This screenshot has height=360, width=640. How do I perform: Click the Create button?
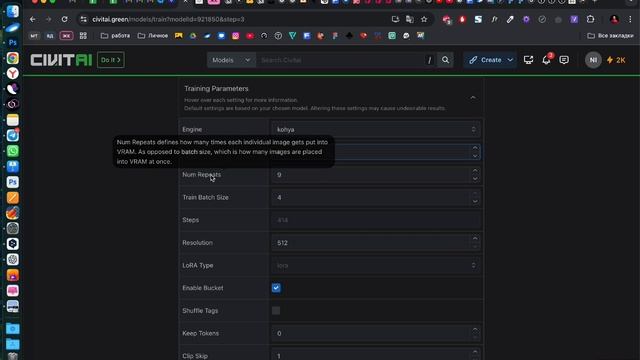tap(485, 60)
